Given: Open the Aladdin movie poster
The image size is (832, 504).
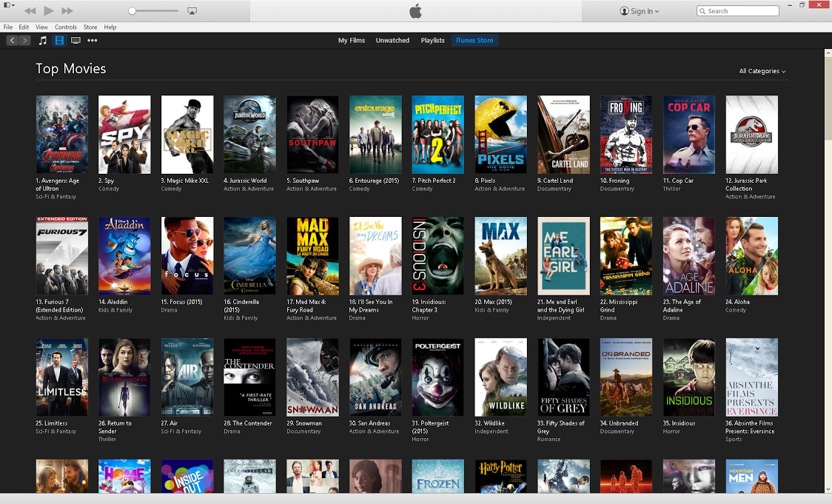Looking at the screenshot, I should click(x=124, y=256).
